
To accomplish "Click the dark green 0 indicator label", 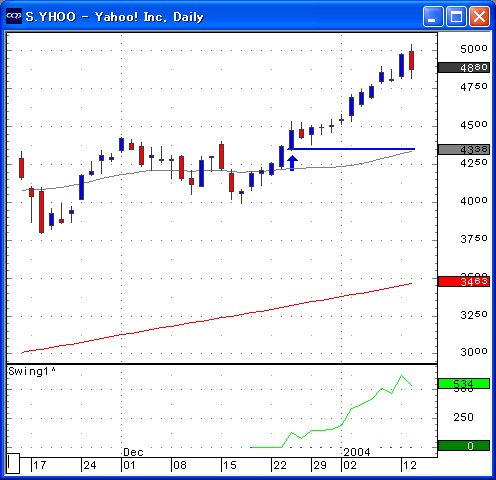I will coord(464,446).
